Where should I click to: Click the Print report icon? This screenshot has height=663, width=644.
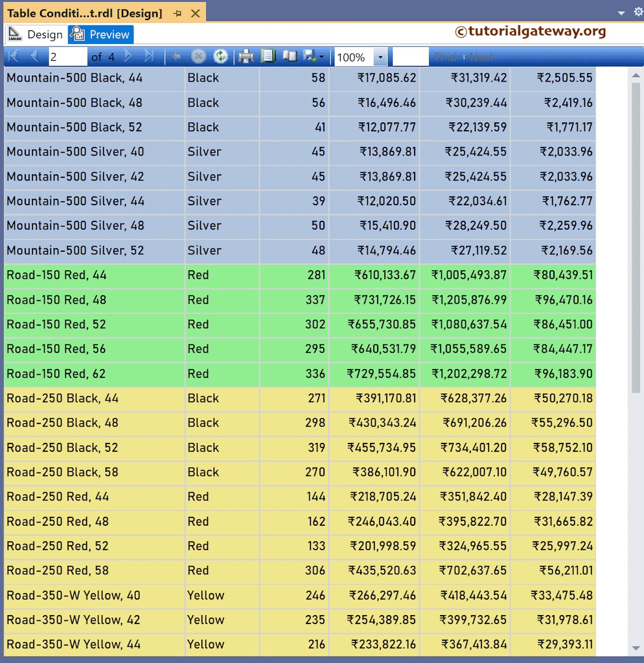coord(246,56)
